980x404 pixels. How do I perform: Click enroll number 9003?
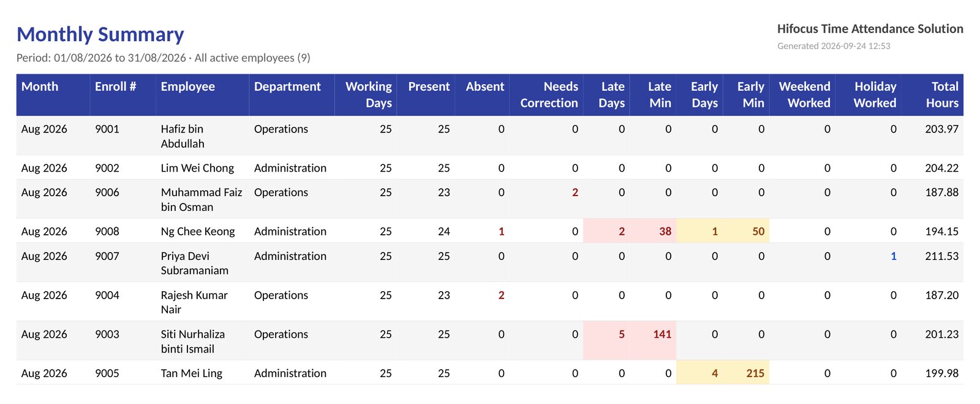coord(107,335)
